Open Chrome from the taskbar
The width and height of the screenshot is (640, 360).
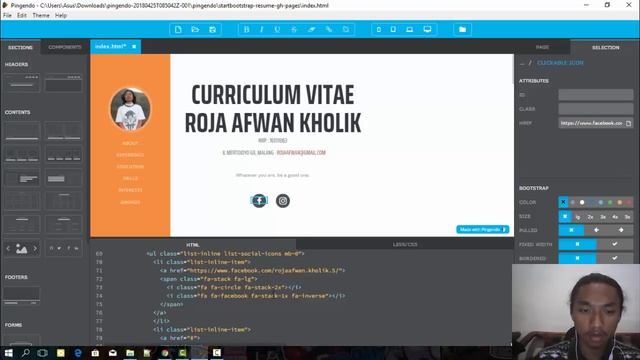point(165,353)
